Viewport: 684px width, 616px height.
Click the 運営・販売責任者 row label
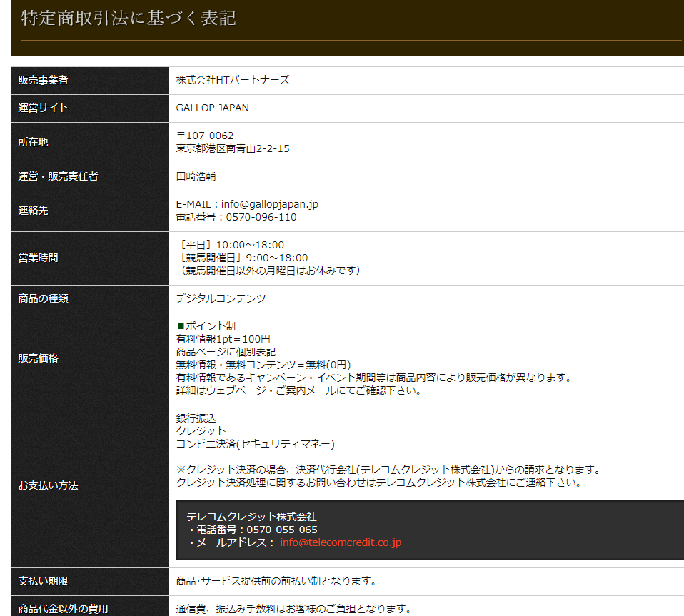coord(58,176)
